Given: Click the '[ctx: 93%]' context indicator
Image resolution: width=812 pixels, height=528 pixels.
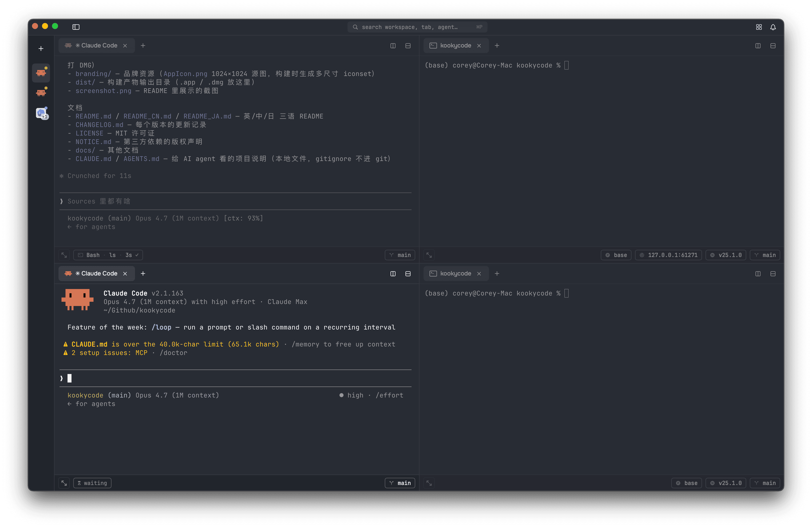Looking at the screenshot, I should (243, 218).
